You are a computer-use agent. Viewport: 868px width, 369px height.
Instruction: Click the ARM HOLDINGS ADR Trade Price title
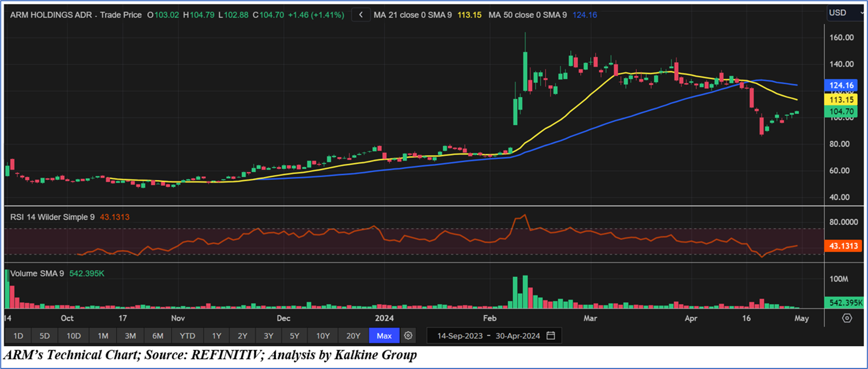(76, 15)
